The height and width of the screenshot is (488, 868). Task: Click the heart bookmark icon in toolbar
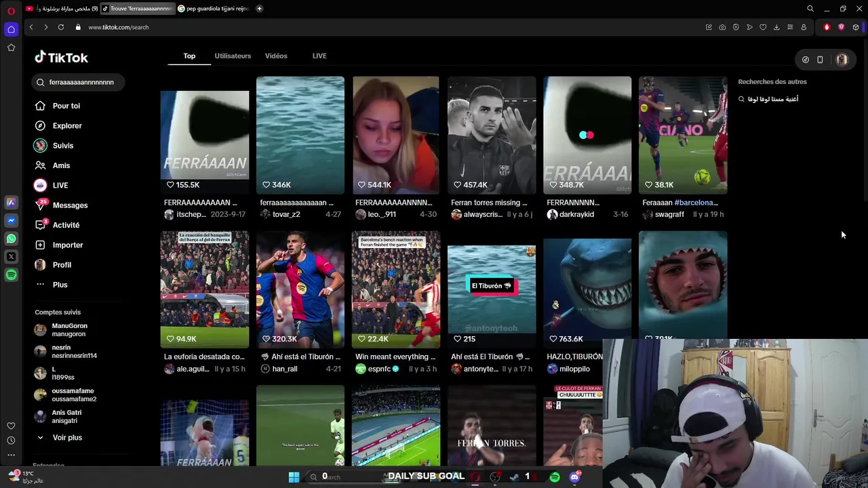(x=763, y=27)
